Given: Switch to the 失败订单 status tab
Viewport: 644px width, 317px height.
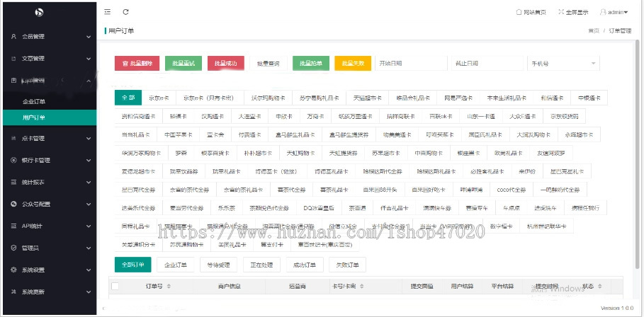Looking at the screenshot, I should [x=347, y=265].
